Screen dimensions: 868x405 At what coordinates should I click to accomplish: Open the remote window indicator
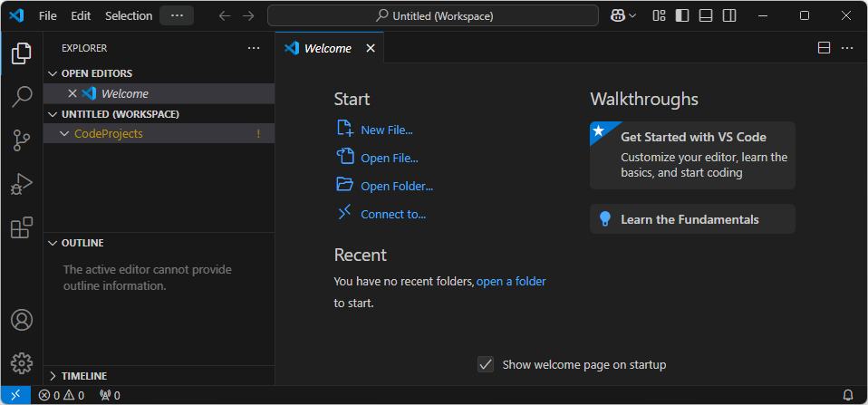(15, 395)
